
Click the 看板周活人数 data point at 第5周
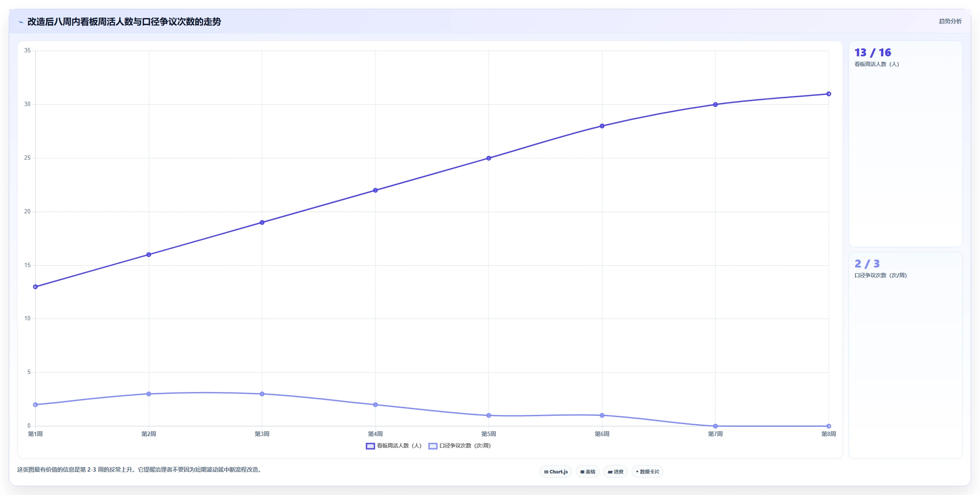489,158
